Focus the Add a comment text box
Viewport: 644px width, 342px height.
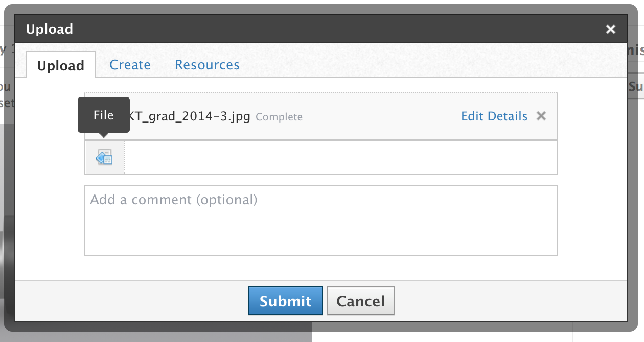320,221
